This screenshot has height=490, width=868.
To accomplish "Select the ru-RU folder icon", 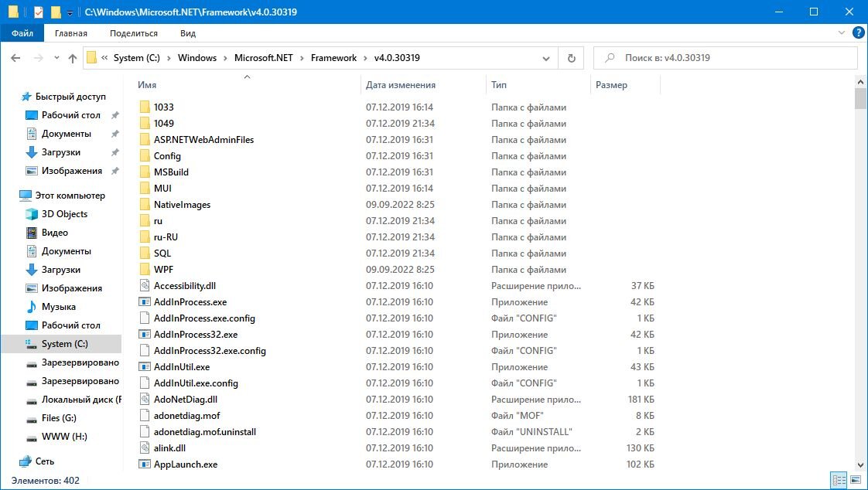I will (x=145, y=236).
